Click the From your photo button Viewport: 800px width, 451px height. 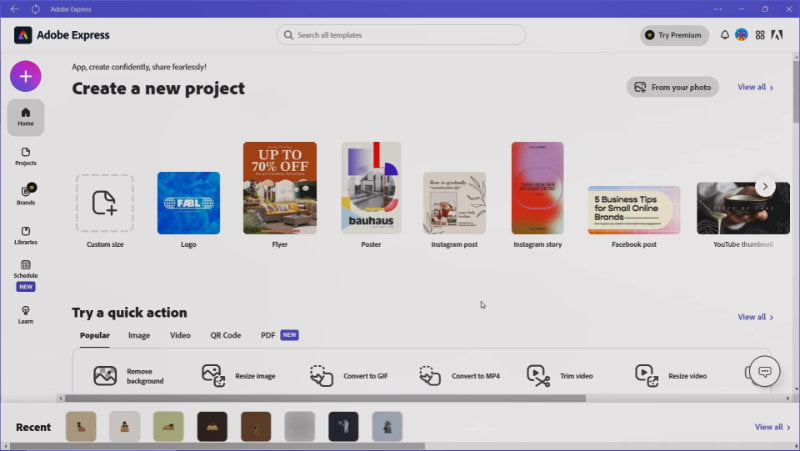coord(672,87)
